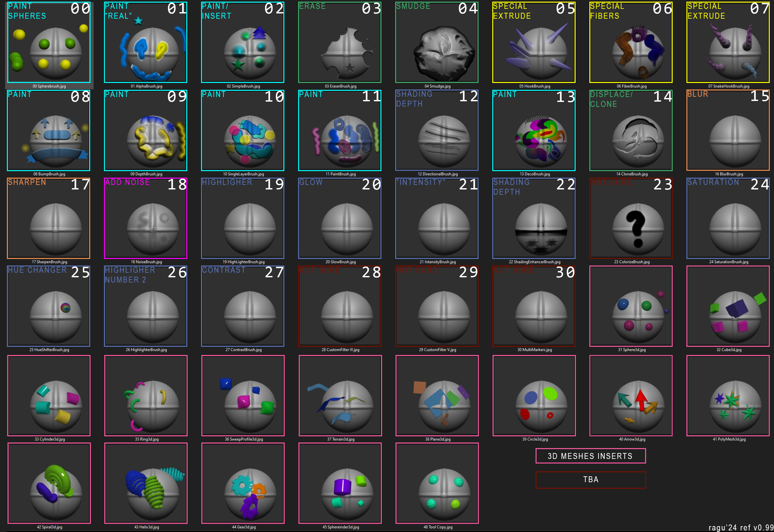Choose the 12 DirectionalBrush icon
This screenshot has width=774, height=532.
coord(437,130)
